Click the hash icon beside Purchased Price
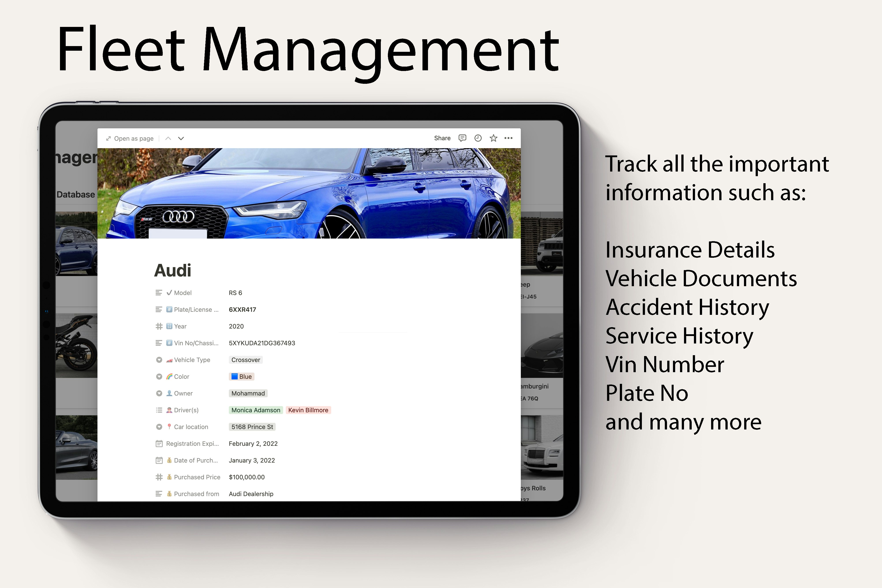Viewport: 882px width, 588px height. tap(159, 477)
